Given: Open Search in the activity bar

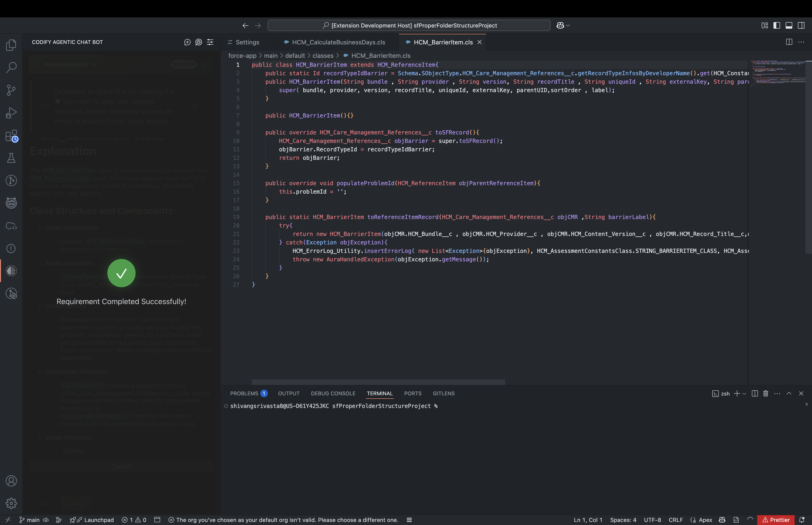Looking at the screenshot, I should click(11, 67).
